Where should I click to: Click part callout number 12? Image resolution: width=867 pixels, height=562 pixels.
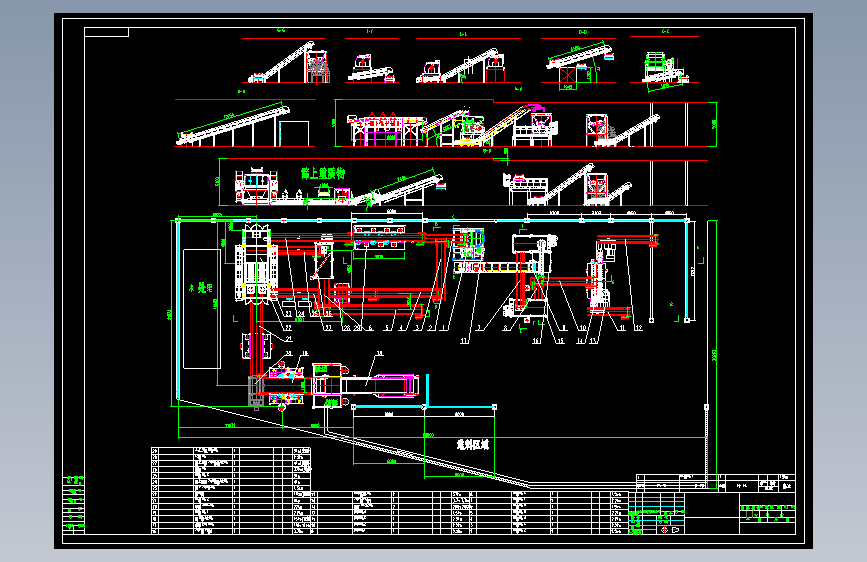tap(639, 328)
